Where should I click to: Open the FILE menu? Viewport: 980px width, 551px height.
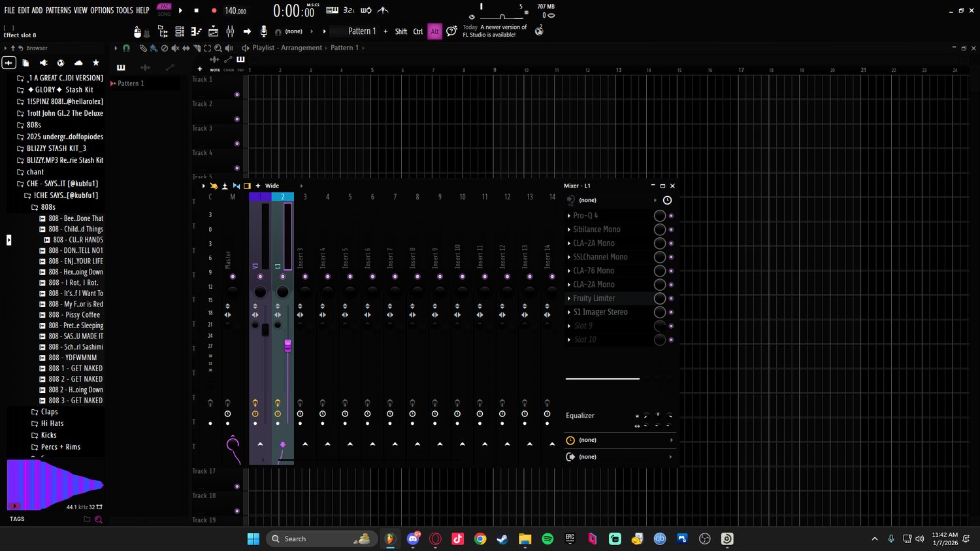[10, 10]
